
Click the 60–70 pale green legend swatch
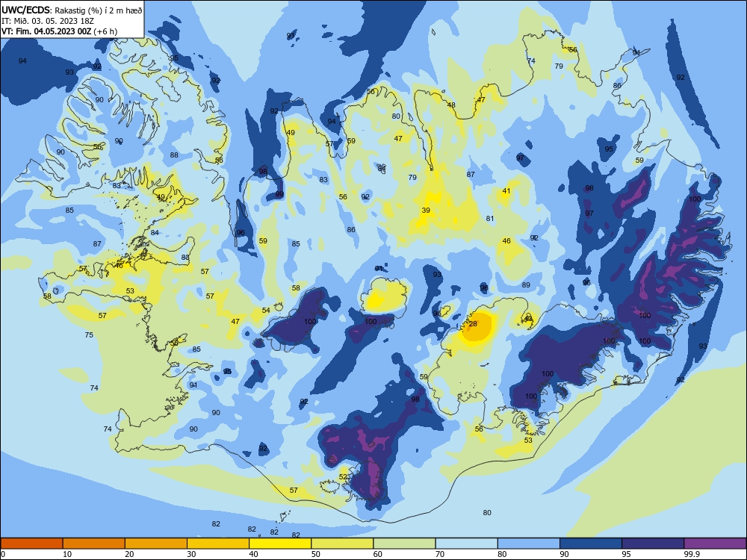click(x=404, y=544)
